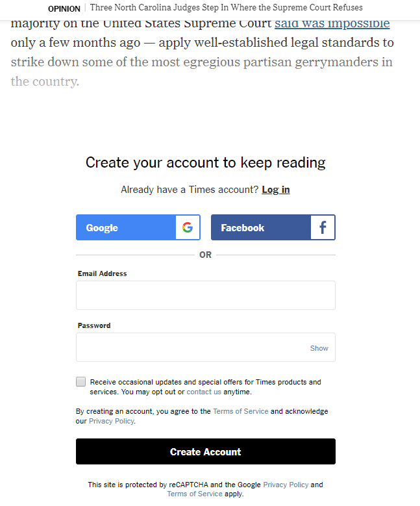
Task: Sign up with the Google button
Action: (138, 227)
